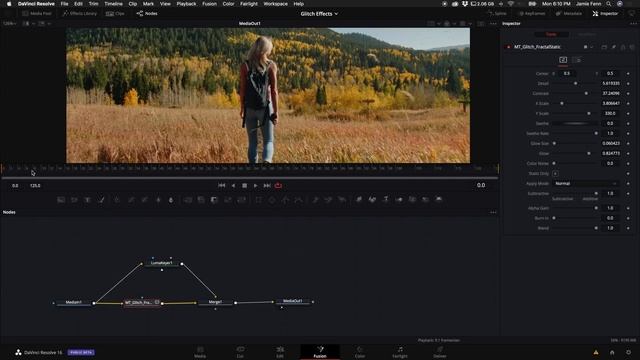Viewport: 640px width, 360px height.
Task: Stop playback in the viewer
Action: tap(244, 186)
